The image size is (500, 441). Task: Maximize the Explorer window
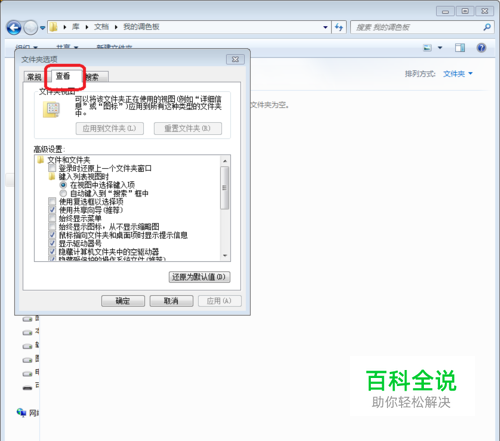pos(465,11)
